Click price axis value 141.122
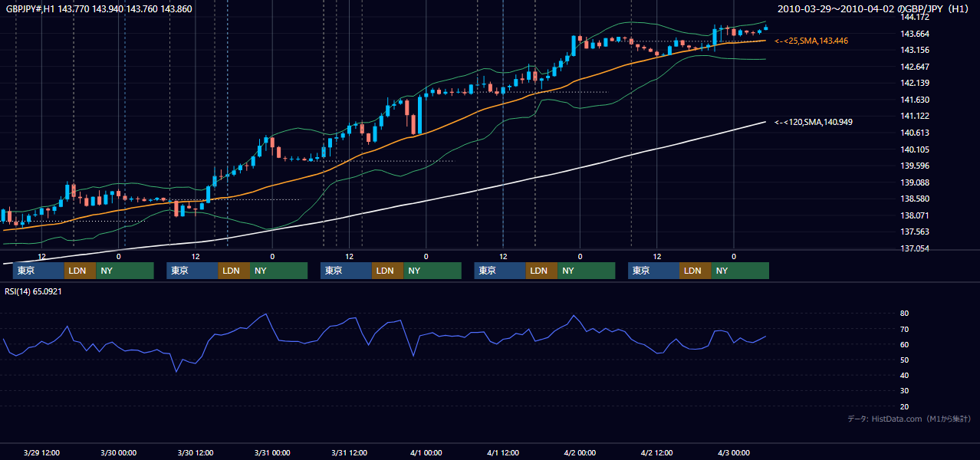 (x=916, y=116)
